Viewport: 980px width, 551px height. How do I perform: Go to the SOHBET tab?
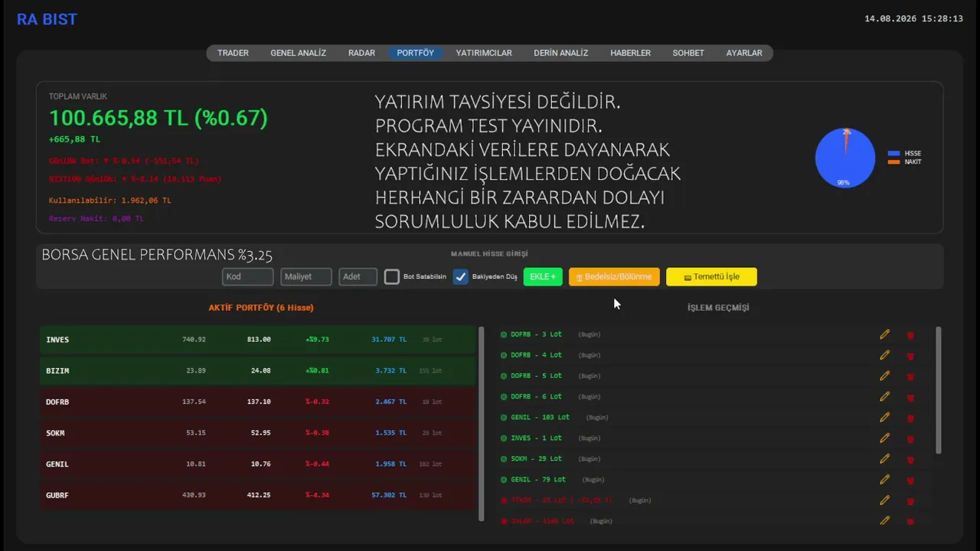688,53
